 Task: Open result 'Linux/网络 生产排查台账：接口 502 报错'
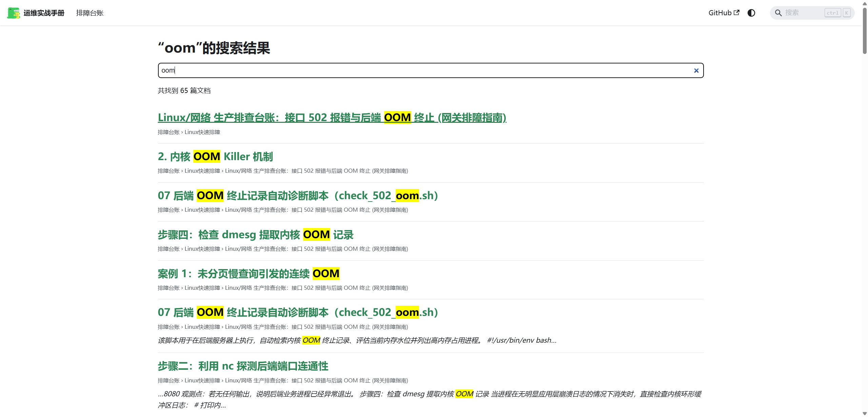(332, 118)
